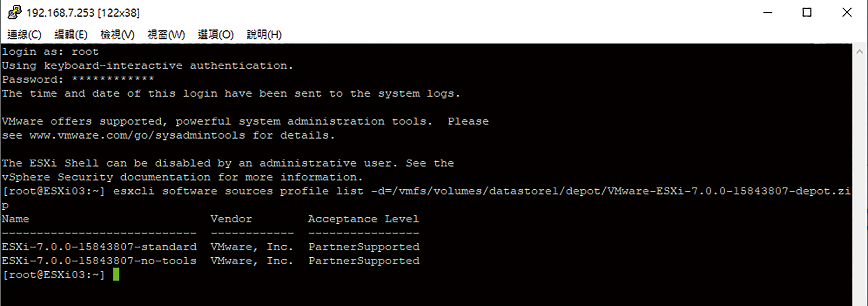
Task: Open the 編輯(E) menu
Action: pos(71,34)
